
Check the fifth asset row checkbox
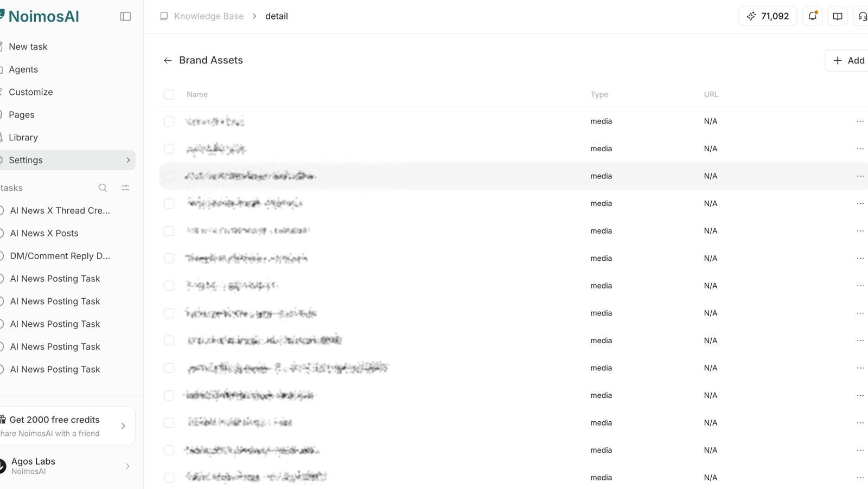pos(169,231)
